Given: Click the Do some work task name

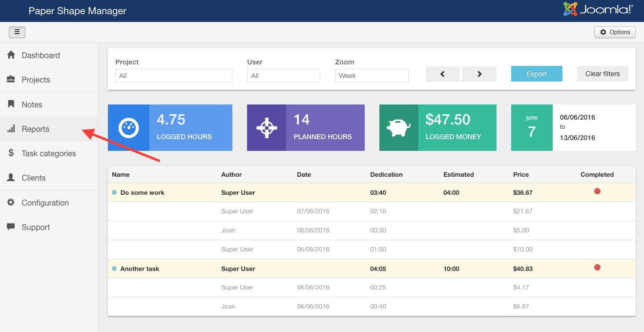Looking at the screenshot, I should (143, 192).
